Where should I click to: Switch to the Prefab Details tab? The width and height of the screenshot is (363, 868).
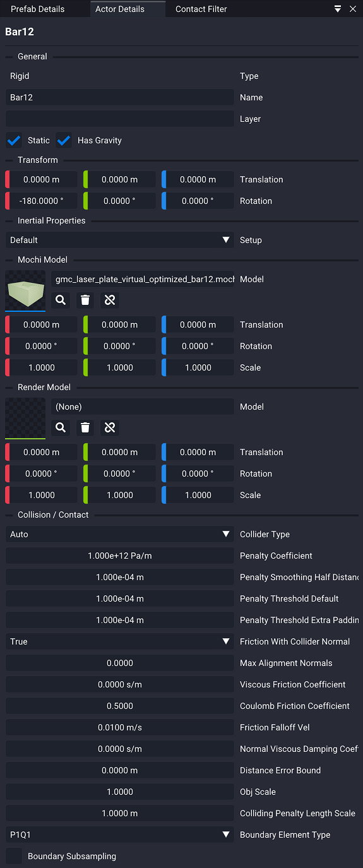(38, 9)
